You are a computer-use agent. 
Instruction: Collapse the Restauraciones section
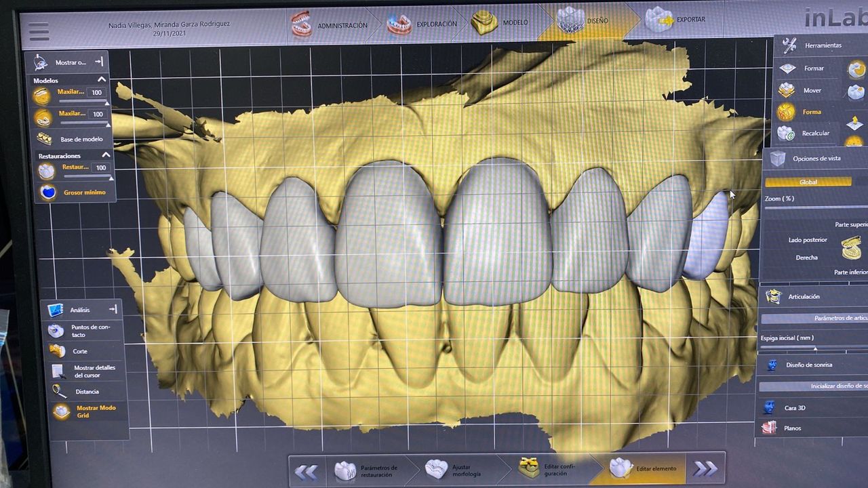(106, 155)
